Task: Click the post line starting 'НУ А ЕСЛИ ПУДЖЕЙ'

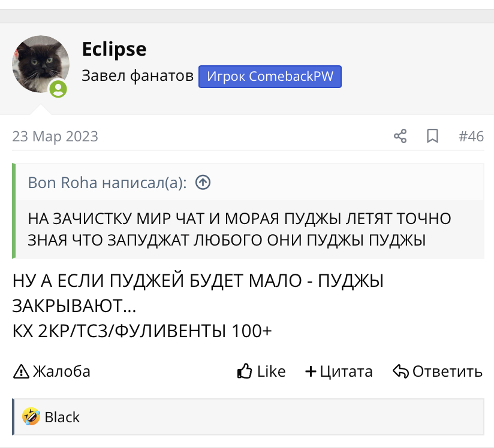Action: (198, 281)
